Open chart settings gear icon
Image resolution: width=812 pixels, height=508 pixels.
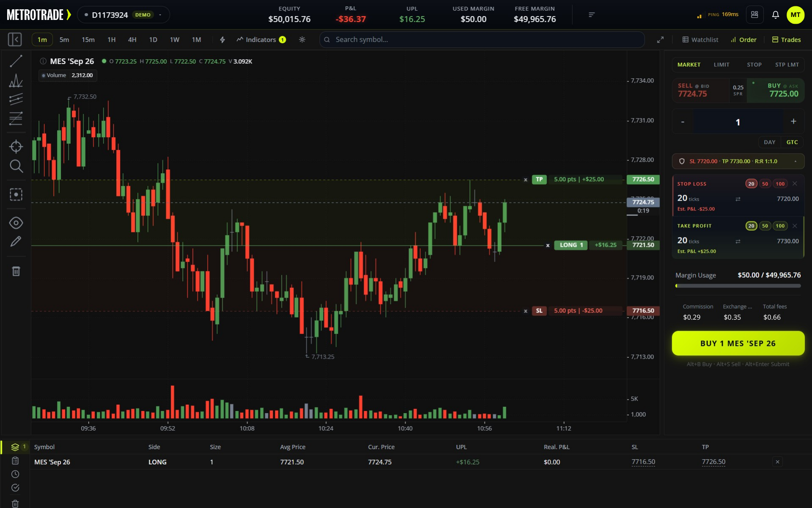(302, 39)
